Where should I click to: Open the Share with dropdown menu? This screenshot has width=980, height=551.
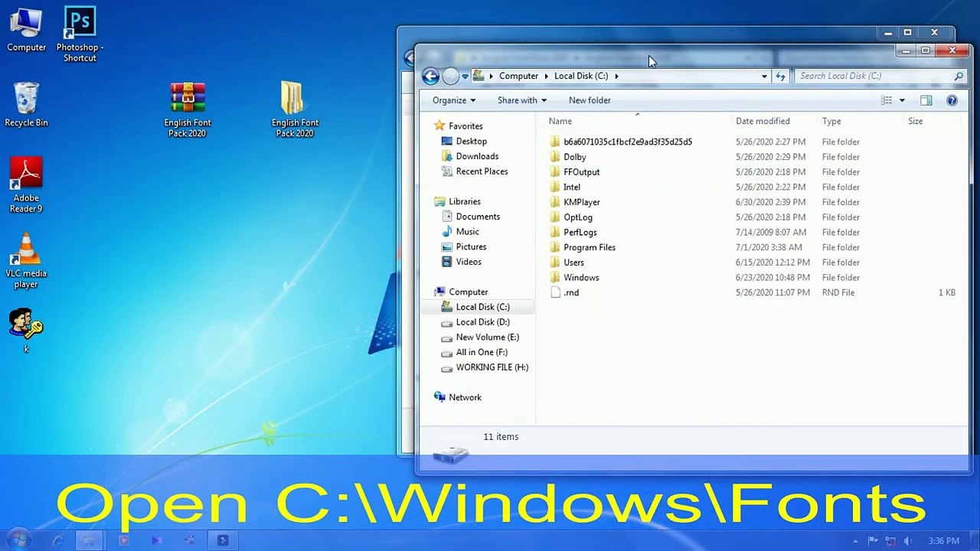coord(522,100)
